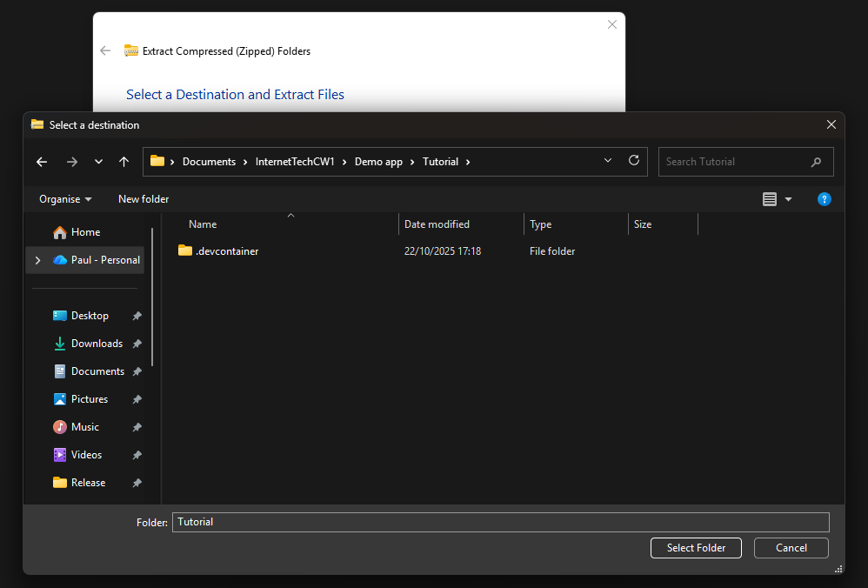Click the search magnifier icon
Screen dimensions: 868x588
pos(816,162)
